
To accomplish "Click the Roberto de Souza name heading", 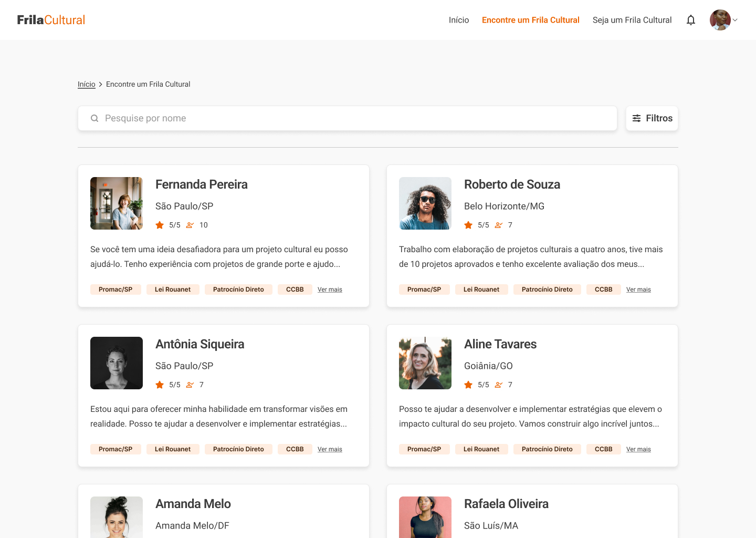I will tap(512, 184).
